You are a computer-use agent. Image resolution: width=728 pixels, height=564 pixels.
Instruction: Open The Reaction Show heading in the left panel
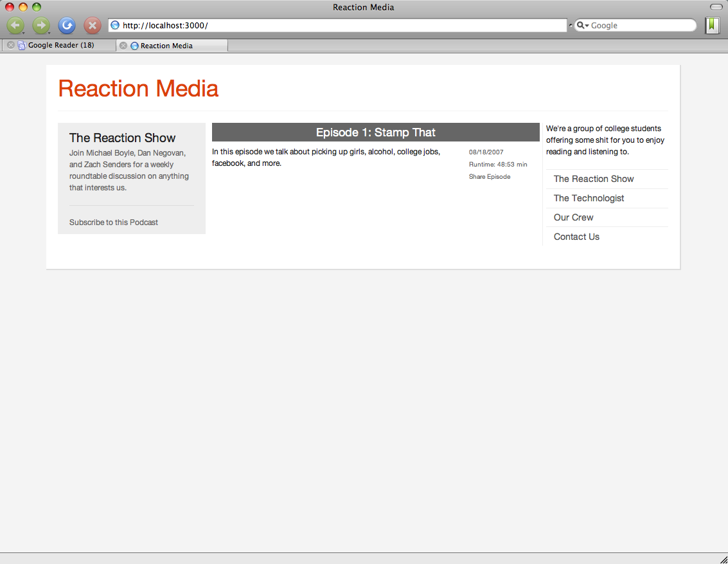click(x=122, y=138)
